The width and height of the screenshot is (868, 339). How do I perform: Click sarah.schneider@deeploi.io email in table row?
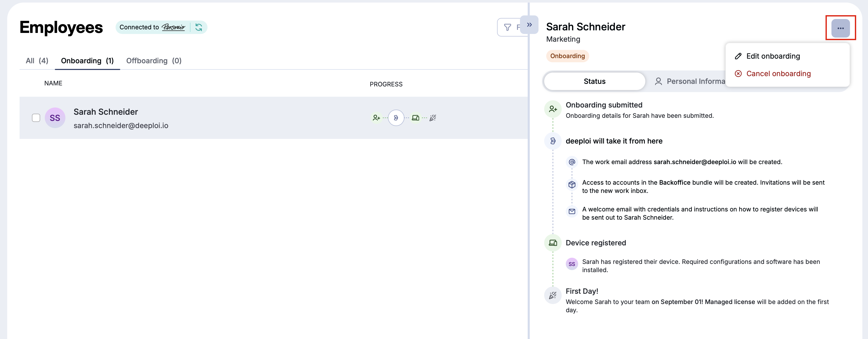(121, 126)
